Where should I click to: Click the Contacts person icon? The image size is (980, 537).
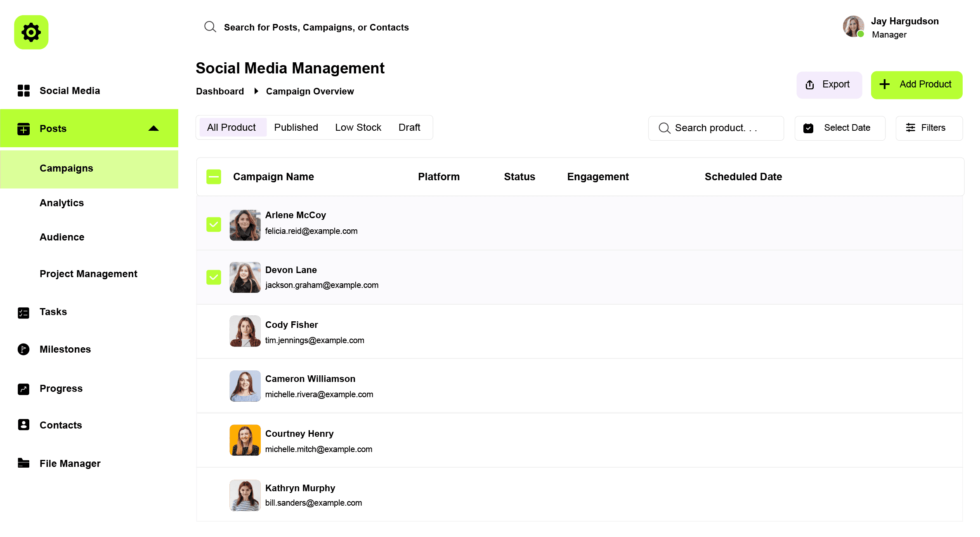24,425
